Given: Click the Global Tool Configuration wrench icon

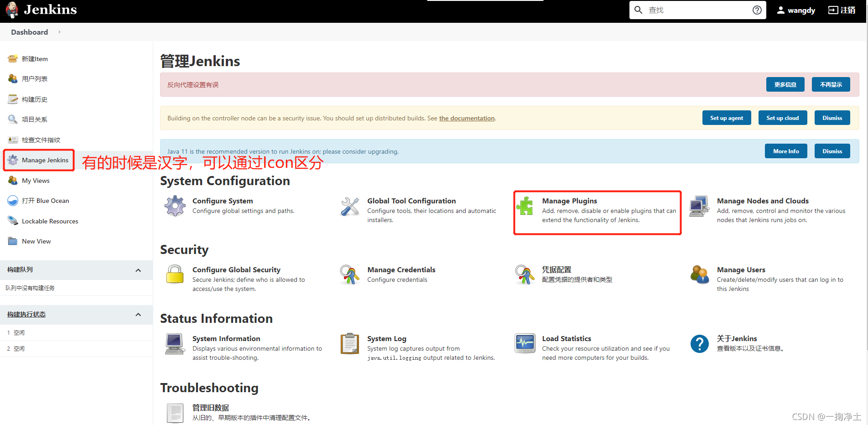Looking at the screenshot, I should coord(350,207).
